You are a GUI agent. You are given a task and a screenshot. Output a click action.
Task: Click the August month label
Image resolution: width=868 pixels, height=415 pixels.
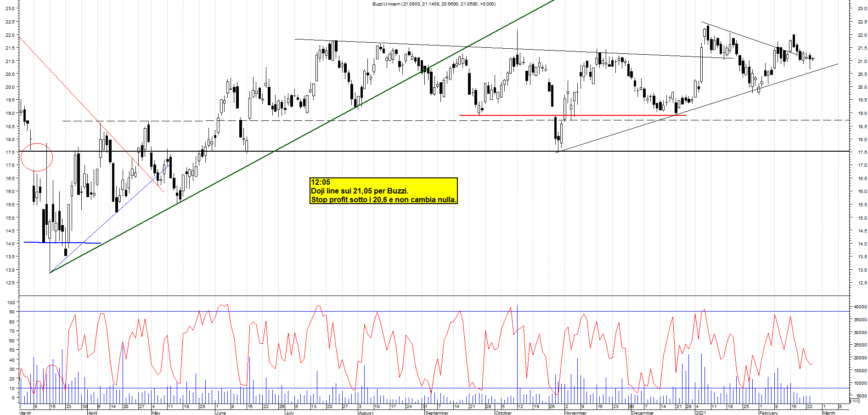pyautogui.click(x=366, y=413)
